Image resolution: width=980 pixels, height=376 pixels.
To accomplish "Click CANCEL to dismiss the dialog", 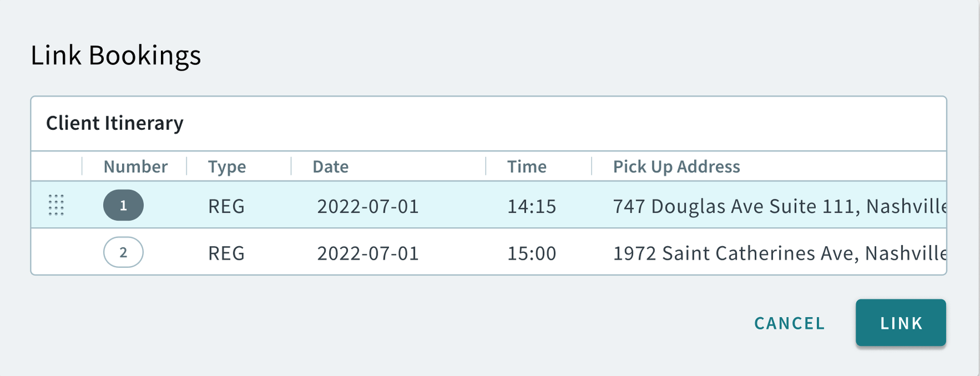I will (x=789, y=323).
